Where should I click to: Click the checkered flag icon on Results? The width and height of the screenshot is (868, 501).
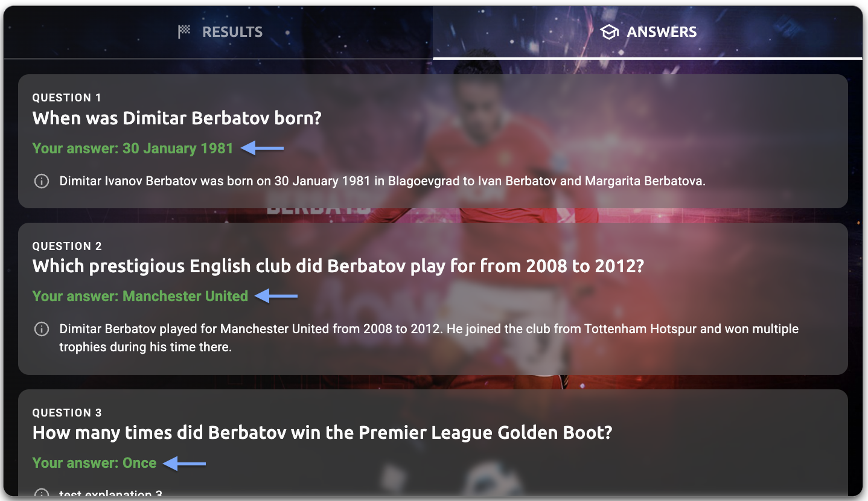click(x=184, y=32)
